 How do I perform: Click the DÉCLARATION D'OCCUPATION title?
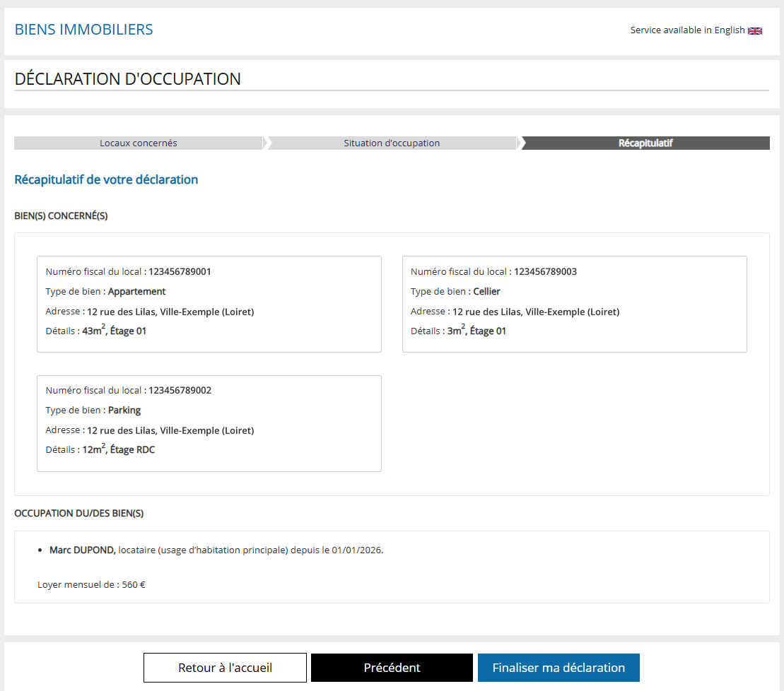[x=127, y=79]
